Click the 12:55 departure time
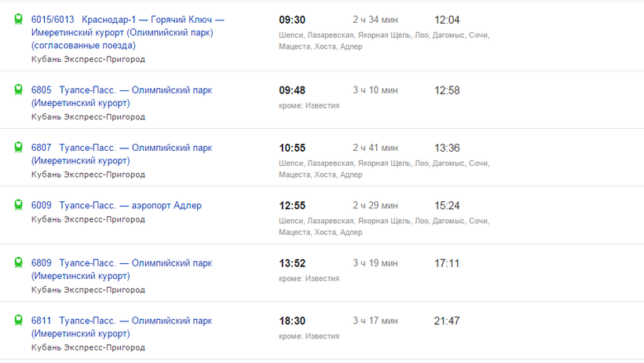The image size is (644, 363). 292,205
